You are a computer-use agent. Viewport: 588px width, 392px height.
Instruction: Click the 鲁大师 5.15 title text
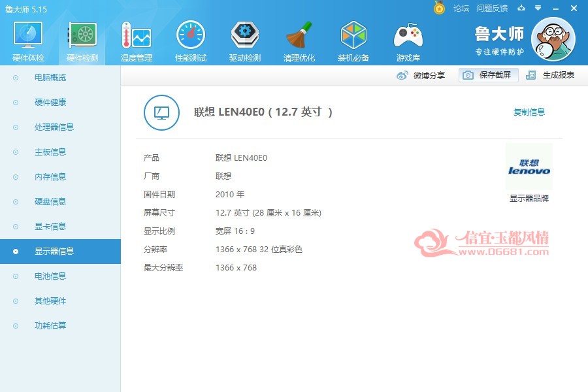[26, 9]
